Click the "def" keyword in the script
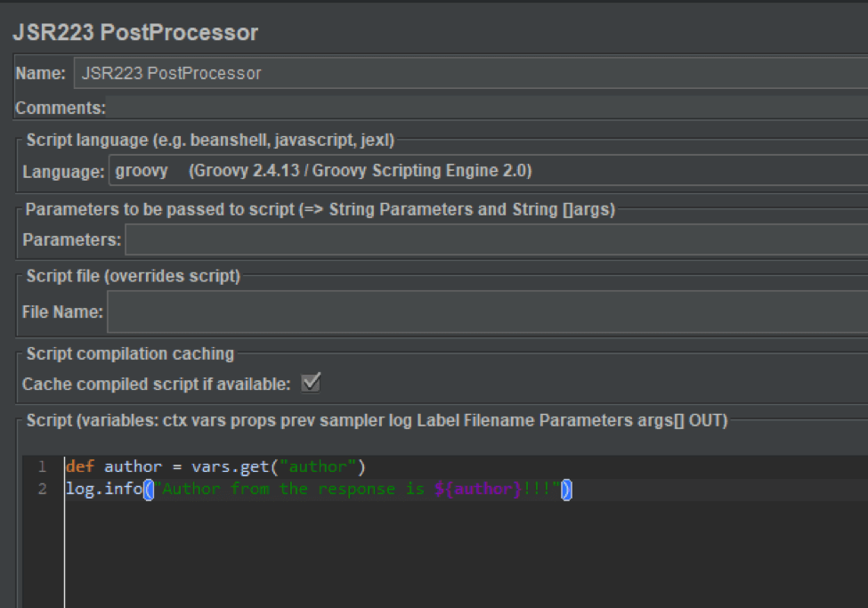The image size is (868, 608). (79, 466)
